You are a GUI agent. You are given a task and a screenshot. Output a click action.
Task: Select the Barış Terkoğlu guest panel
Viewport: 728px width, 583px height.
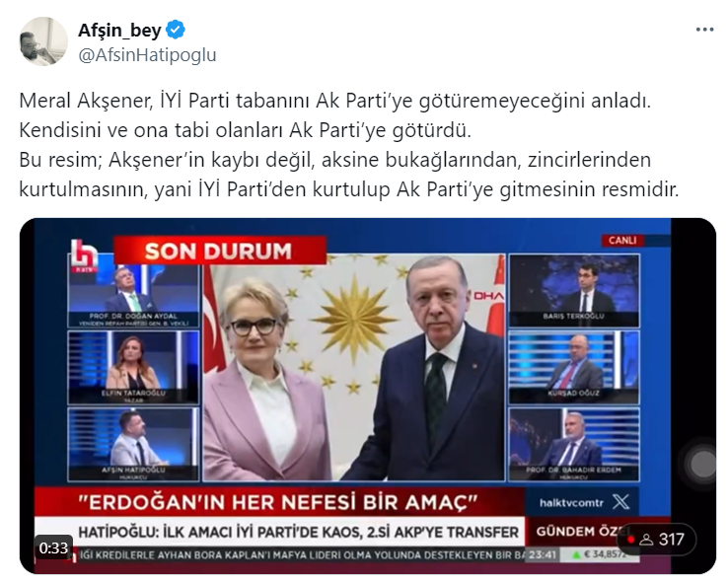(574, 290)
